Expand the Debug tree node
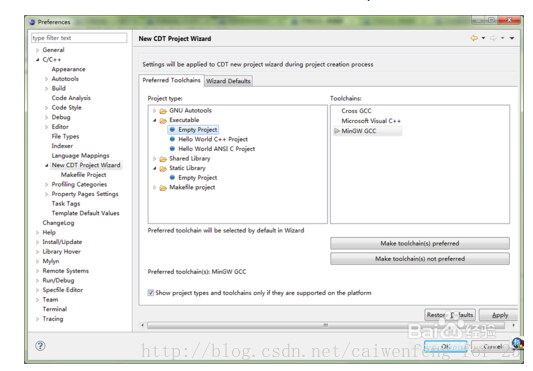This screenshot has height=371, width=533. [47, 117]
